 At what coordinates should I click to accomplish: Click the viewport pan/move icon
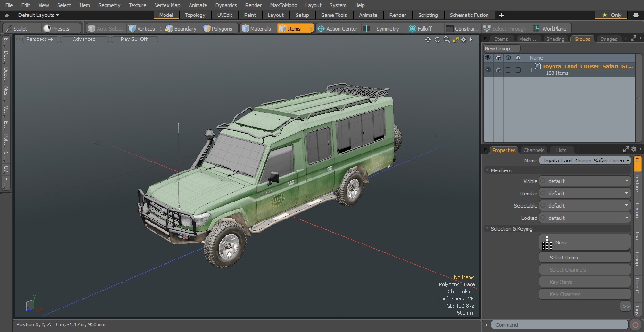[x=428, y=40]
